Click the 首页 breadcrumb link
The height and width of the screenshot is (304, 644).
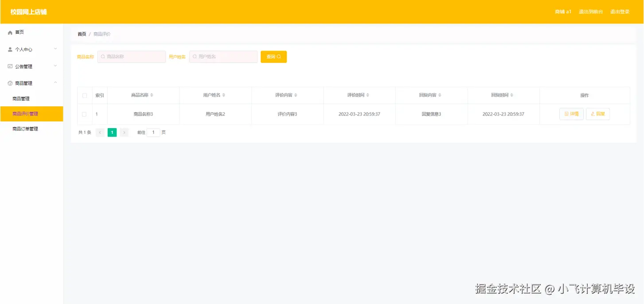click(82, 34)
